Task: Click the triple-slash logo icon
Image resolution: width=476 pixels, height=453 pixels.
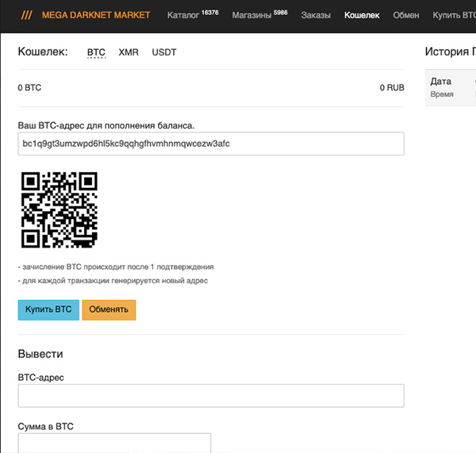Action: [x=26, y=15]
